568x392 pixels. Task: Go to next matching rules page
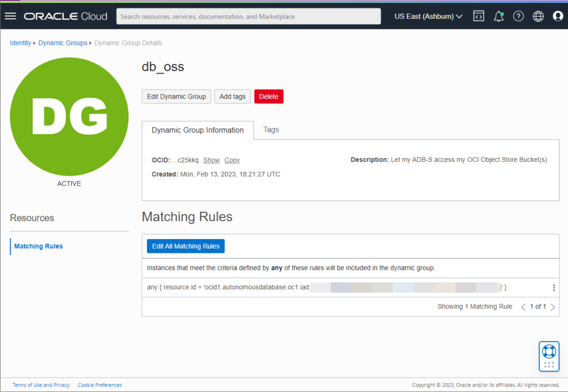pyautogui.click(x=552, y=307)
